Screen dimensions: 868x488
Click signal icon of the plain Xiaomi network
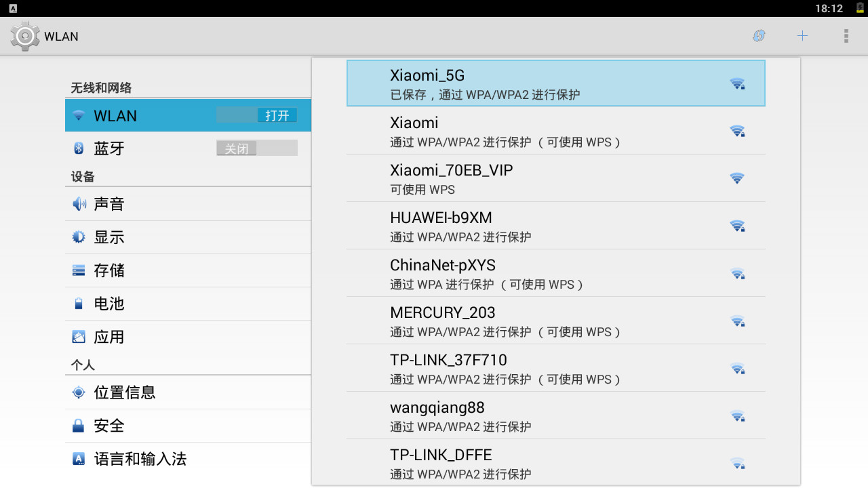point(737,131)
